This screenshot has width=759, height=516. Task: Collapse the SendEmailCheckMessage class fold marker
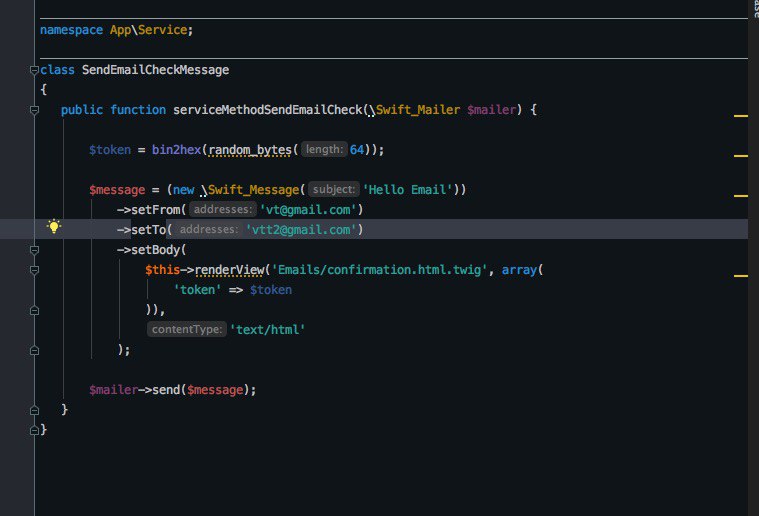pyautogui.click(x=34, y=71)
